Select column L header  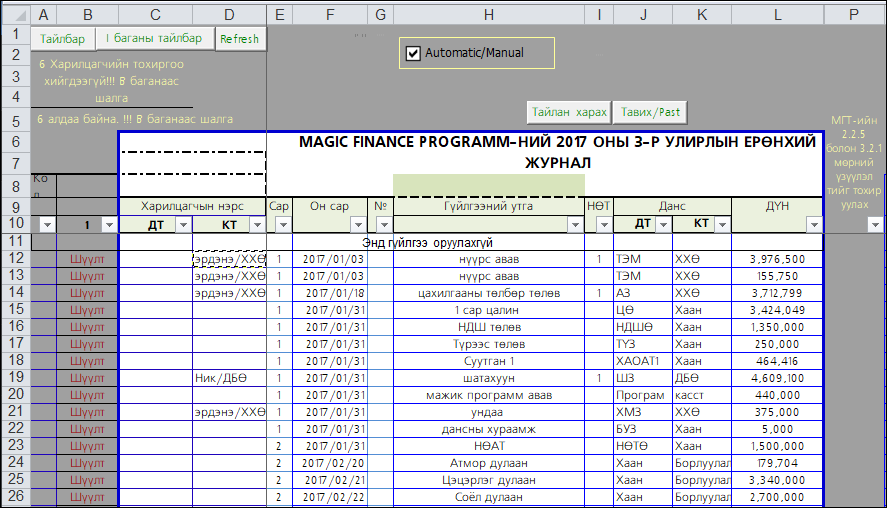777,14
